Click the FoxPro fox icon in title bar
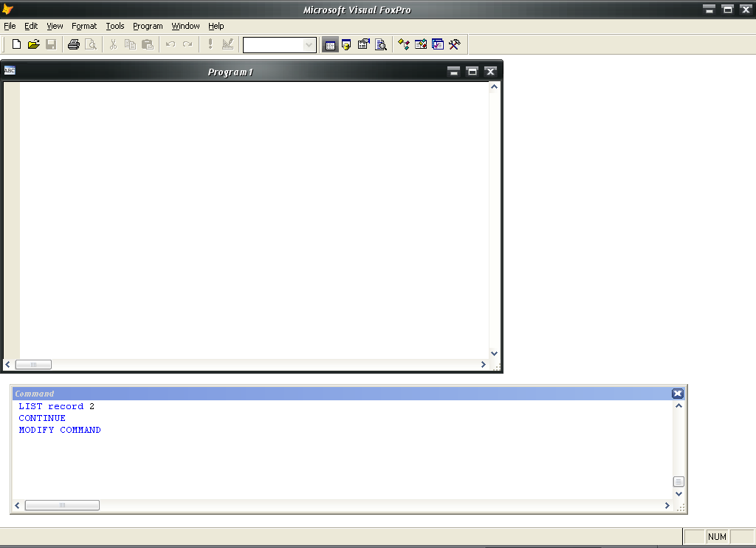 (x=7, y=9)
